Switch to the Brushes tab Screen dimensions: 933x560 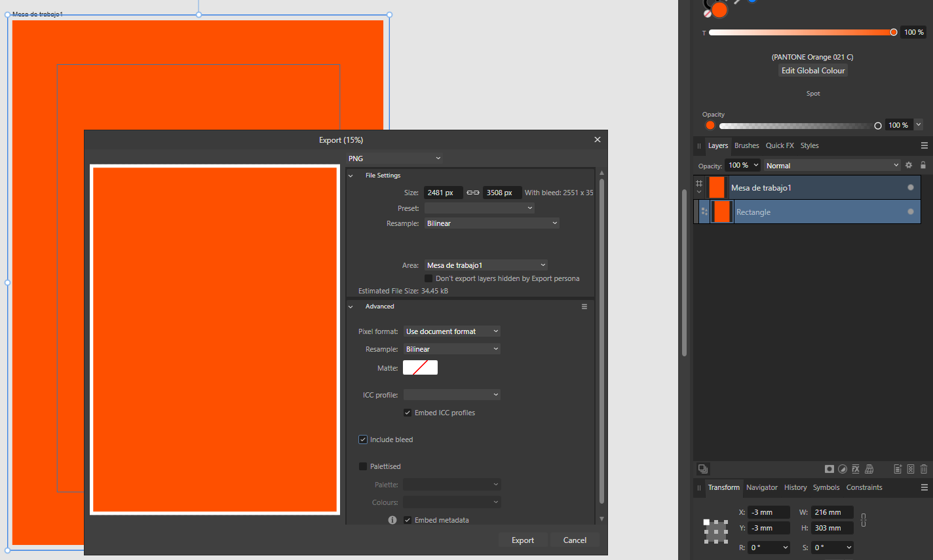pos(747,146)
